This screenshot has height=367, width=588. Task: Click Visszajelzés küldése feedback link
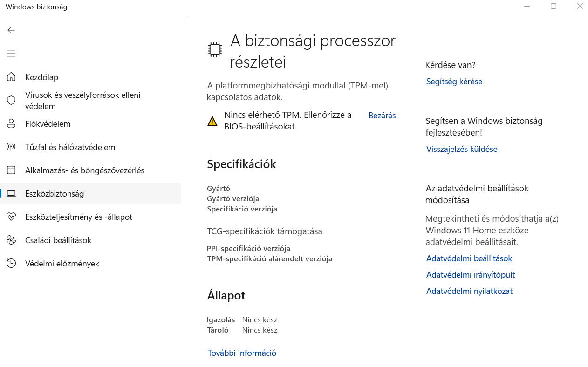[462, 149]
